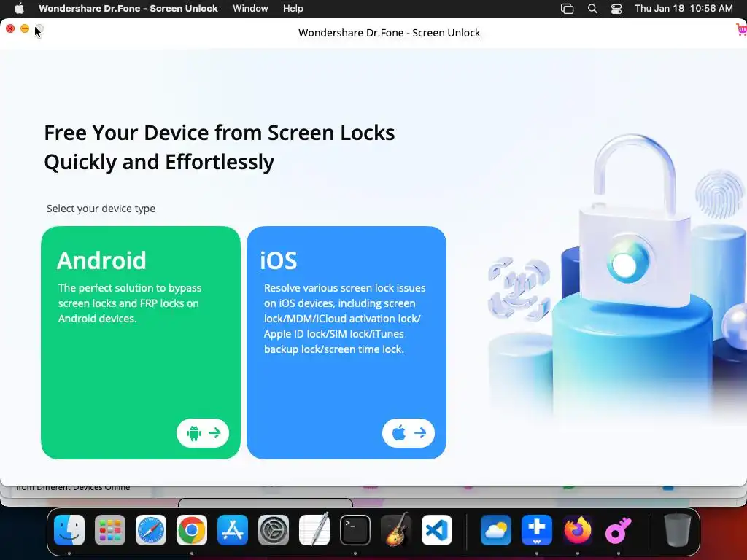This screenshot has width=747, height=560.
Task: Open the pink key app in Dock
Action: pyautogui.click(x=619, y=530)
